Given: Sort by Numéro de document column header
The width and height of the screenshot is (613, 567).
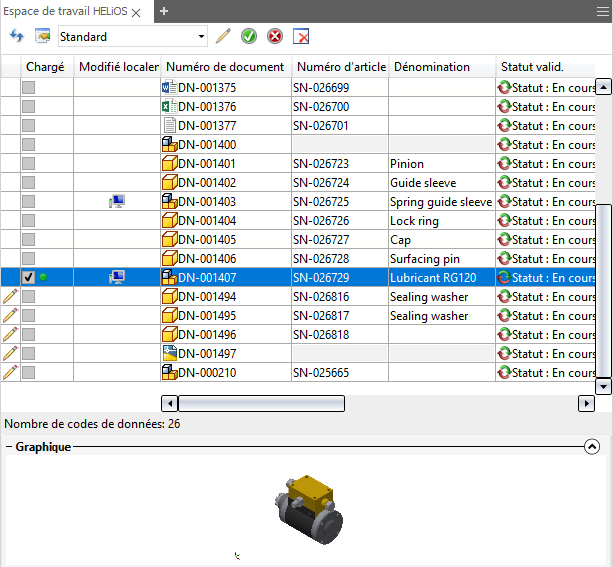Looking at the screenshot, I should tap(226, 67).
